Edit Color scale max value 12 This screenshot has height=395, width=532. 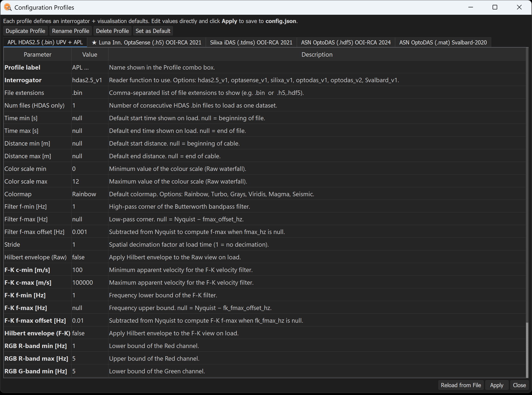coord(90,181)
